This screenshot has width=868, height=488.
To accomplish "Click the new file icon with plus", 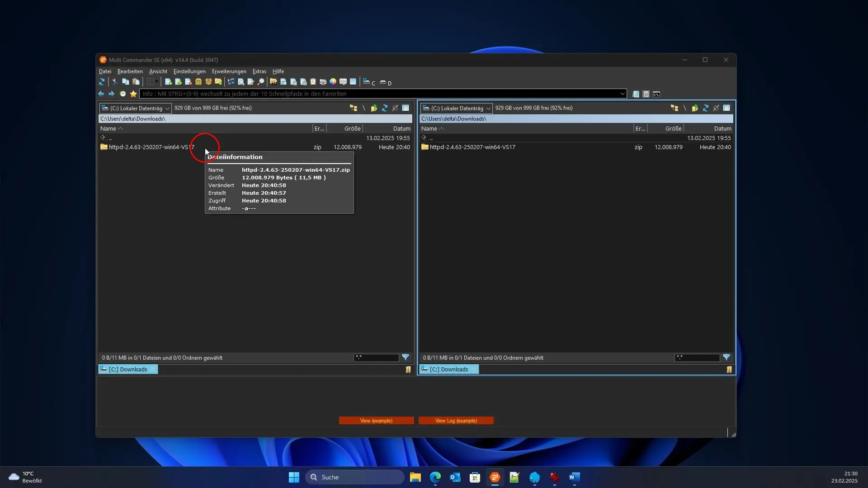I will tap(168, 82).
